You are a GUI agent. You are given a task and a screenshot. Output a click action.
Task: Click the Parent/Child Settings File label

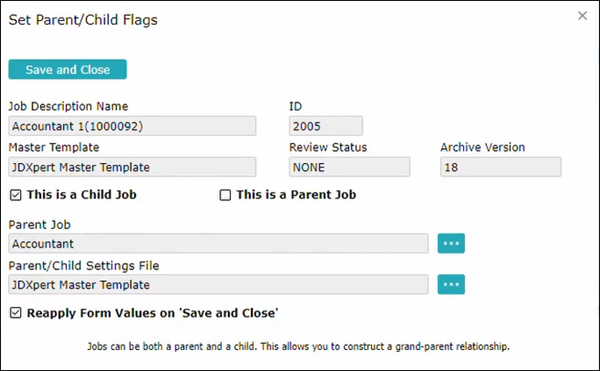[84, 265]
